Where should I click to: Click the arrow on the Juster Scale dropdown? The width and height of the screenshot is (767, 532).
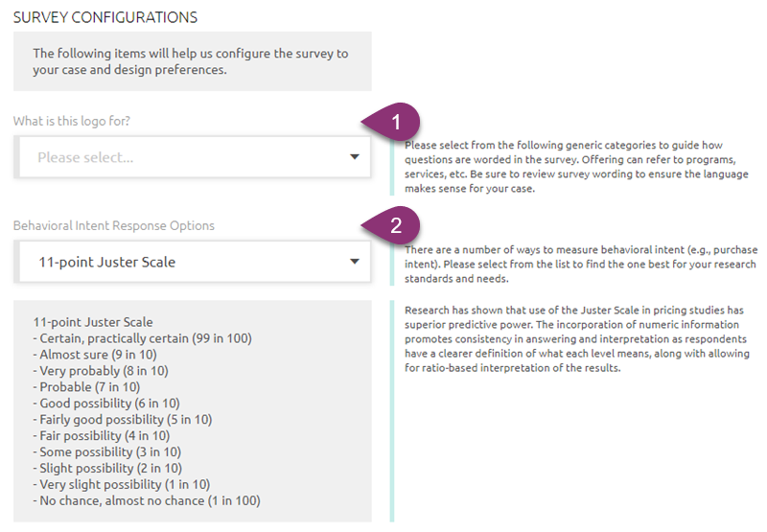354,261
